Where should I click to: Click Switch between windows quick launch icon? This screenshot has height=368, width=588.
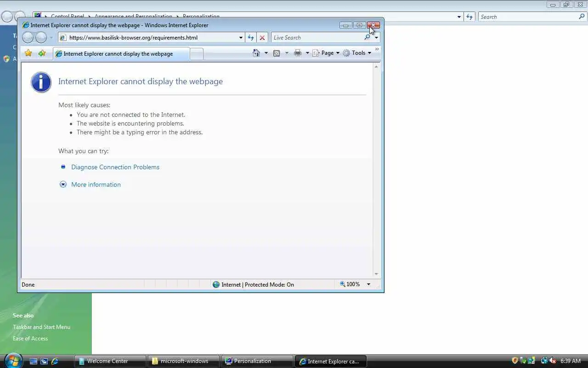(44, 361)
